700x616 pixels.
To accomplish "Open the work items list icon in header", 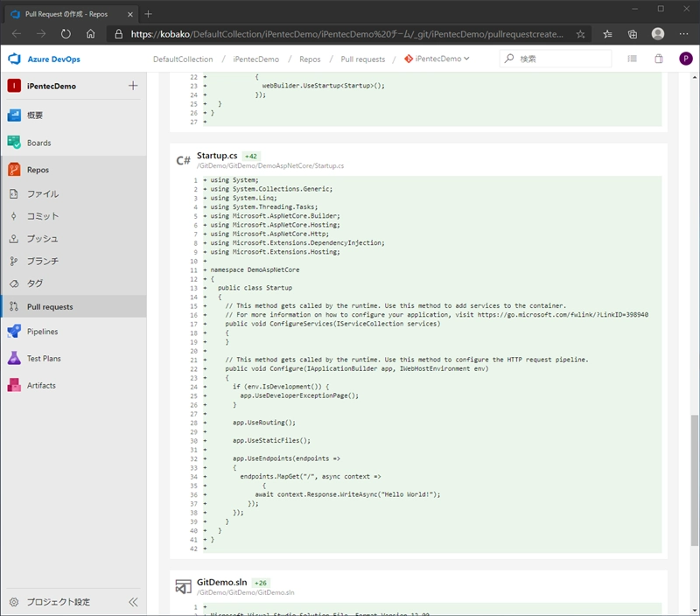I will pos(632,59).
